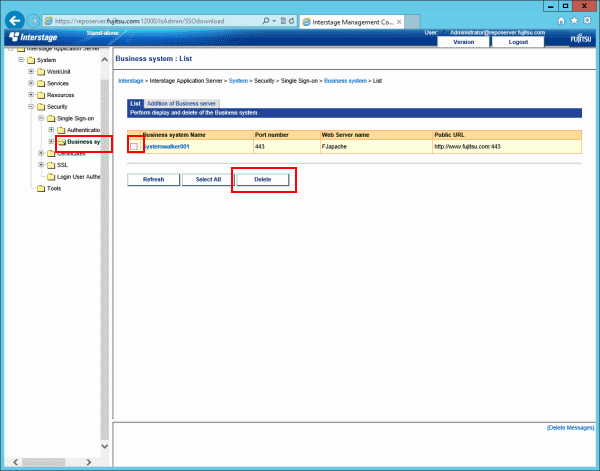Screen dimensions: 600x471
Task: Expand the Resources tree node
Action: [31, 95]
